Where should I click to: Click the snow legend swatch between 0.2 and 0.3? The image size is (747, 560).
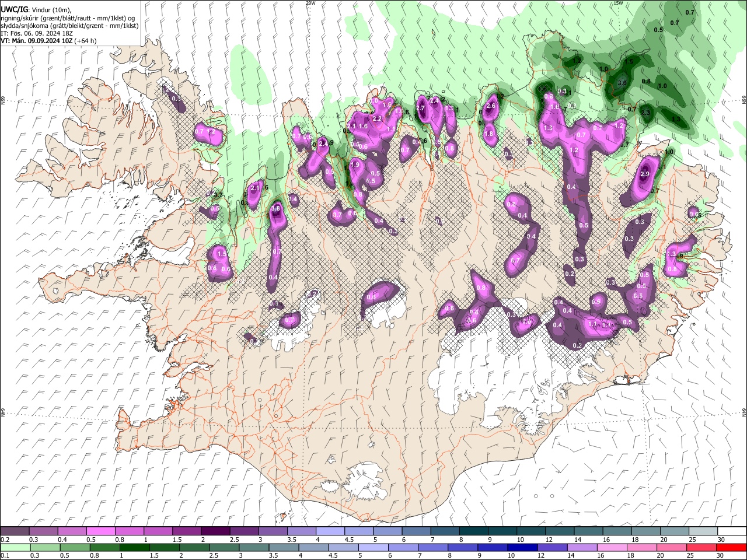[15, 531]
